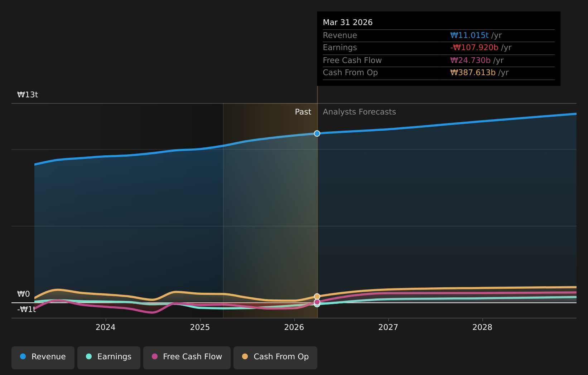Toggle the Cash From Op legend button
This screenshot has height=375, width=588.
coord(275,357)
